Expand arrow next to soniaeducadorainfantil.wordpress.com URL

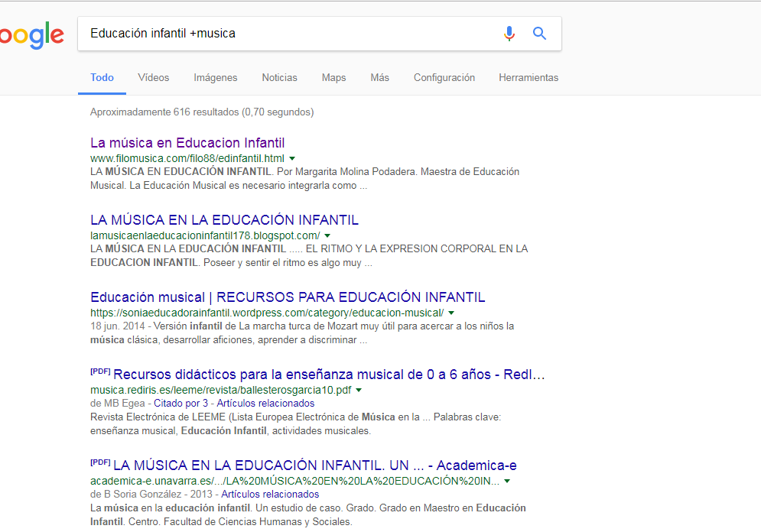[451, 313]
